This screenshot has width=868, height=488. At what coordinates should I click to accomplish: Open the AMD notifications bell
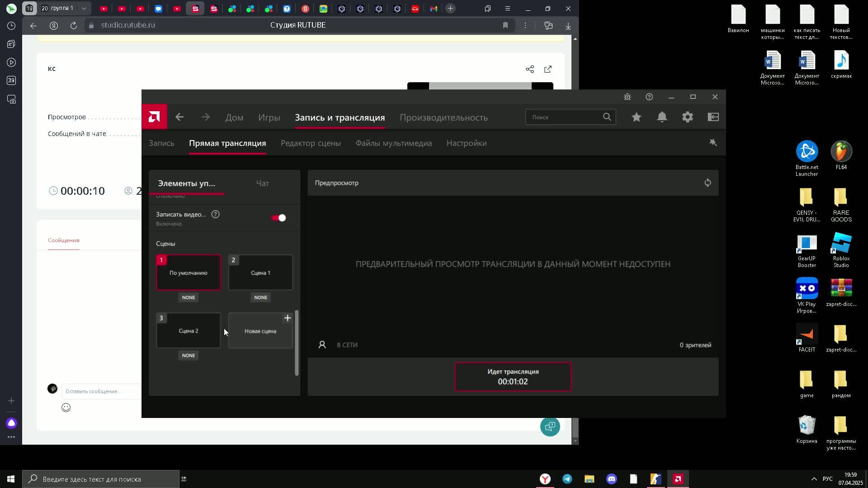click(662, 117)
